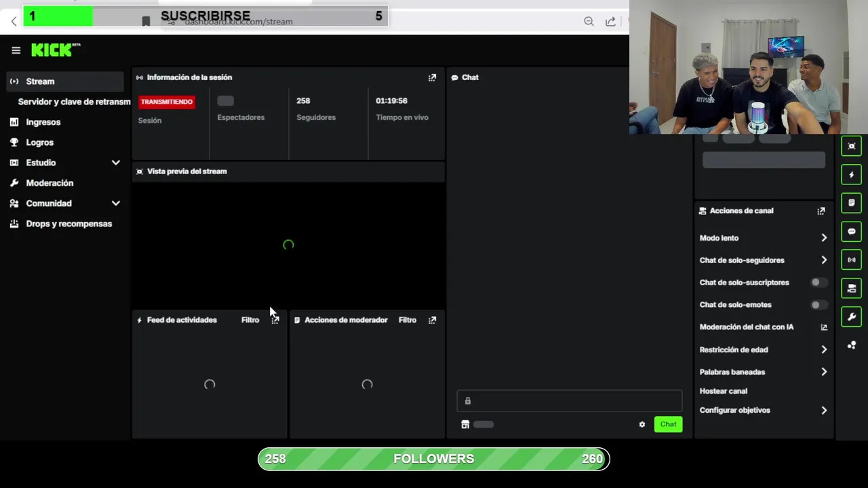Click the three-dots icon below the wrench
Viewport: 868px width, 488px height.
(x=852, y=345)
